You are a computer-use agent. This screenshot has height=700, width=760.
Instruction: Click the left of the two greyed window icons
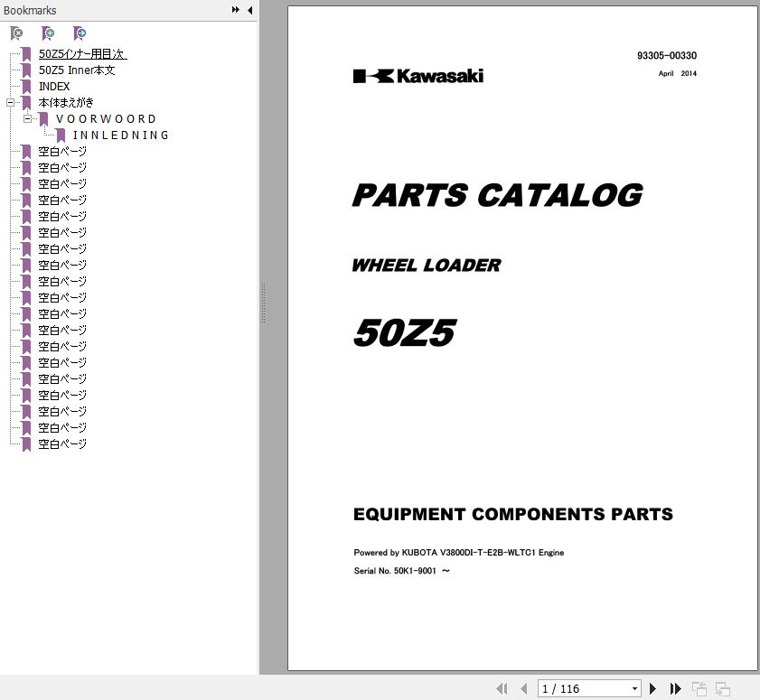[699, 688]
